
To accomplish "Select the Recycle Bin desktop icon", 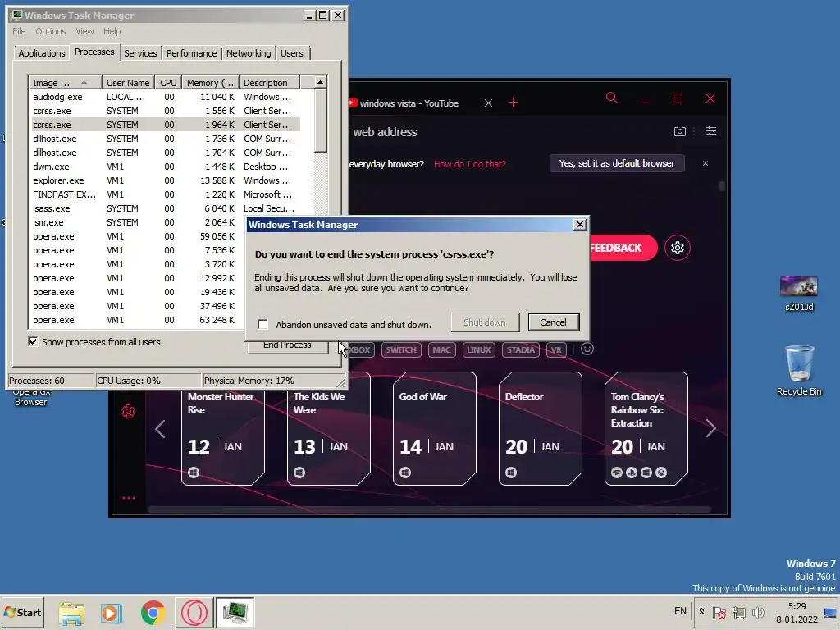I will [x=799, y=370].
